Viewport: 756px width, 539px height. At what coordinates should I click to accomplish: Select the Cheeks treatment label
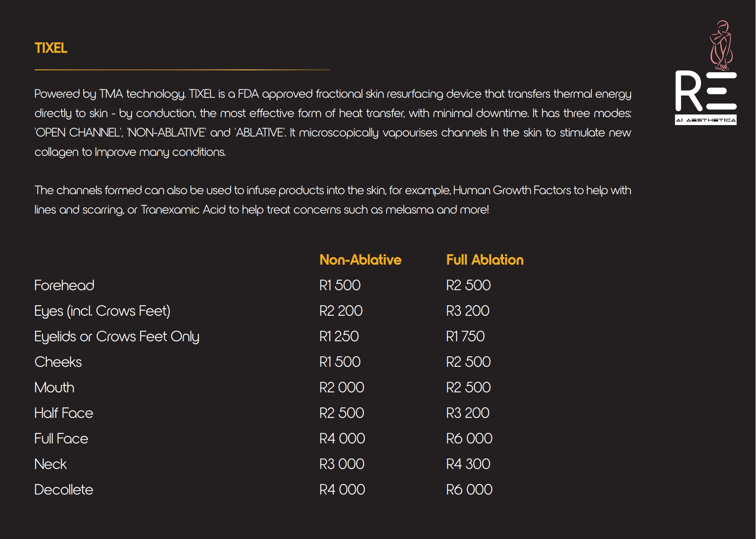[58, 362]
